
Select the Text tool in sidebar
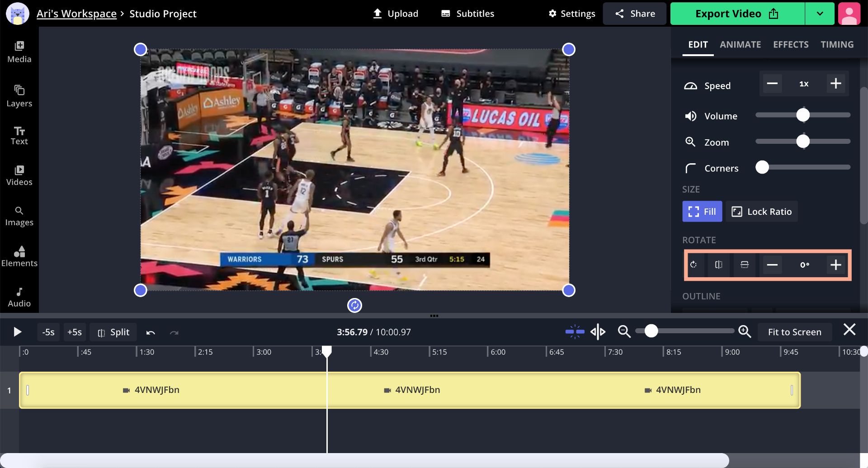pyautogui.click(x=19, y=136)
